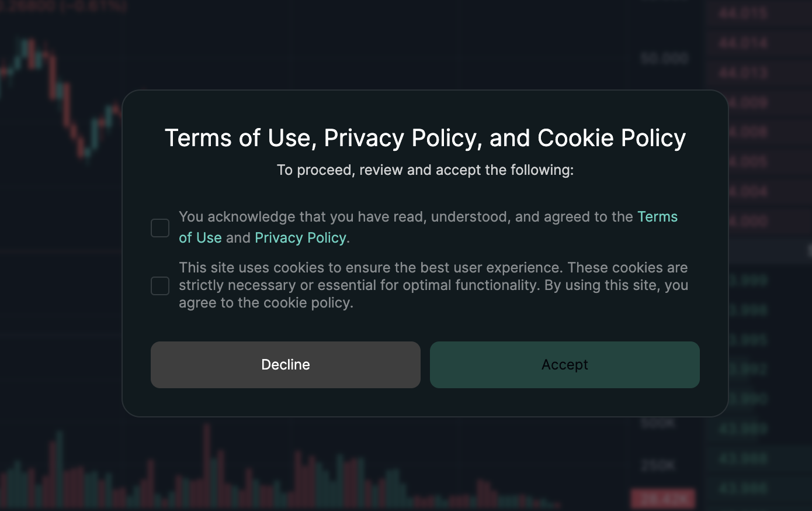Click the blurred 50,000 price axis label
Image resolution: width=812 pixels, height=511 pixels.
tap(664, 58)
